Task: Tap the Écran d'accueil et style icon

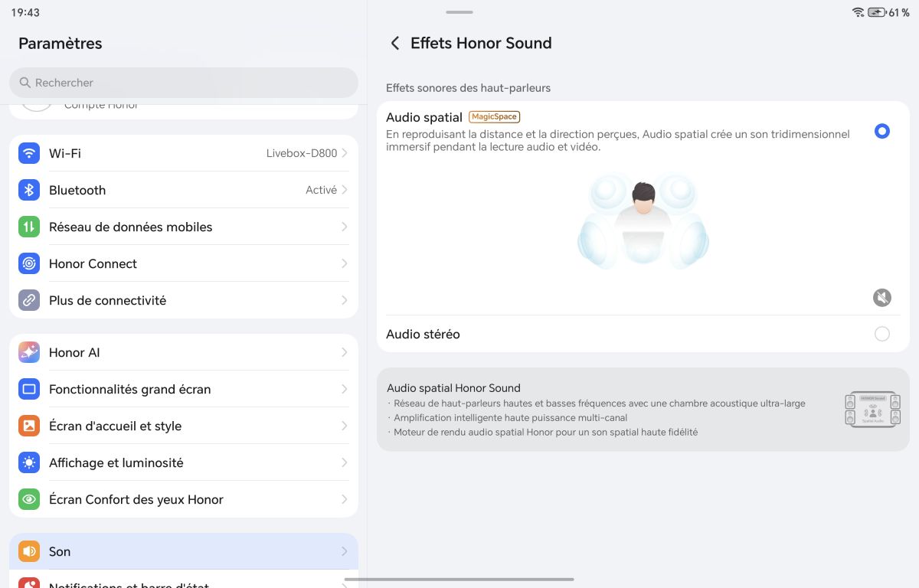Action: 29,426
